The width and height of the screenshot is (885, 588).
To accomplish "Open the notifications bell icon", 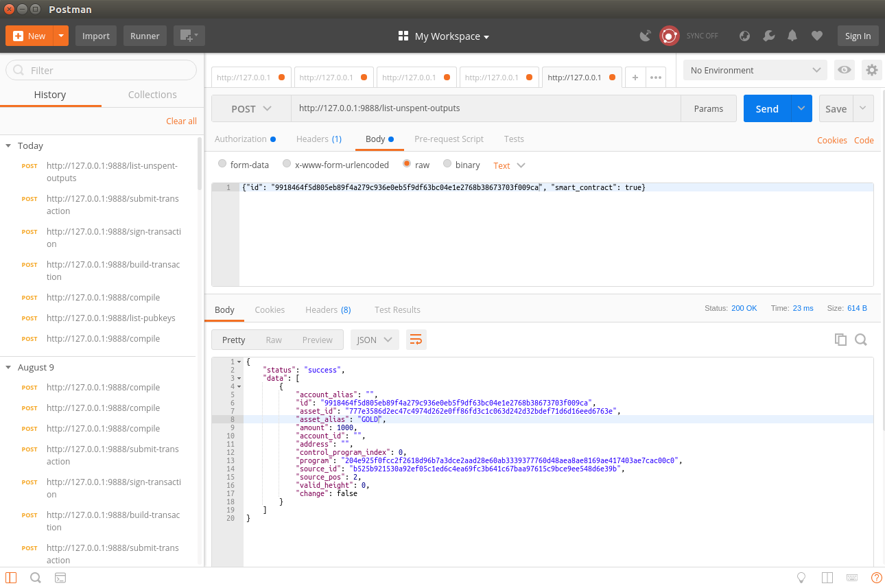I will (x=792, y=36).
